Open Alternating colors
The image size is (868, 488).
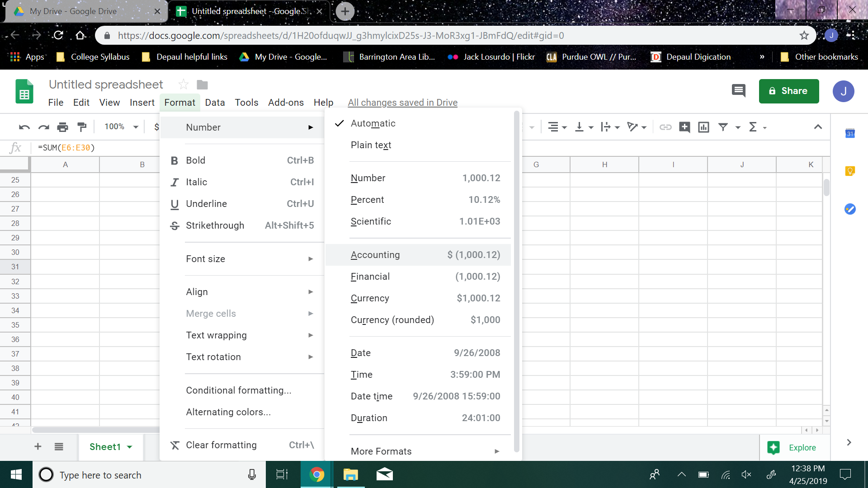click(x=242, y=412)
